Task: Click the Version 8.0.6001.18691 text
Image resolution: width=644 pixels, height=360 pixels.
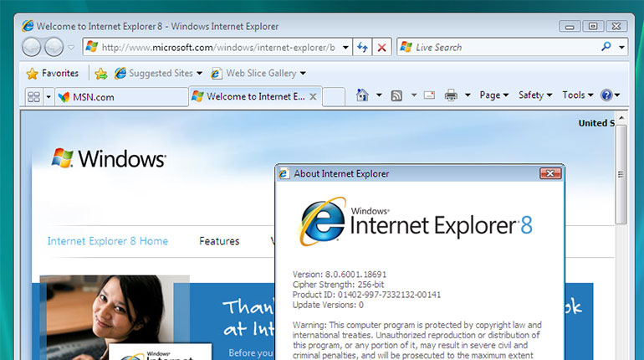Action: (340, 274)
